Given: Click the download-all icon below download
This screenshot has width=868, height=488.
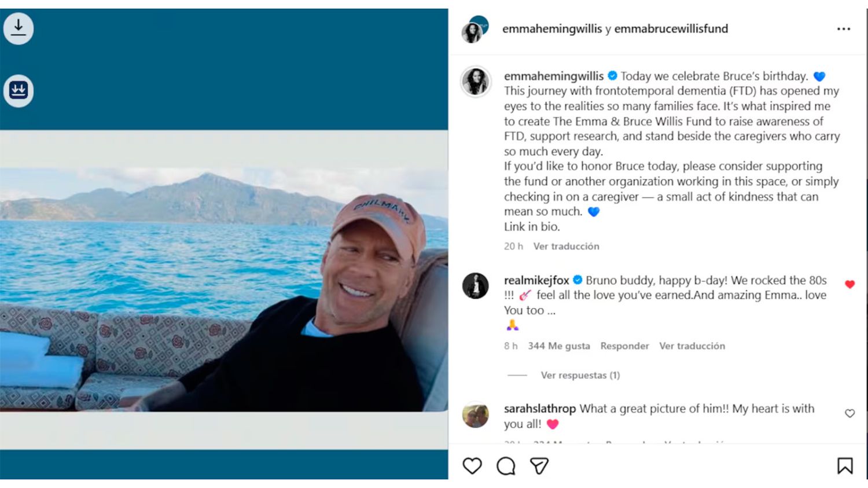Looking at the screenshot, I should 19,90.
